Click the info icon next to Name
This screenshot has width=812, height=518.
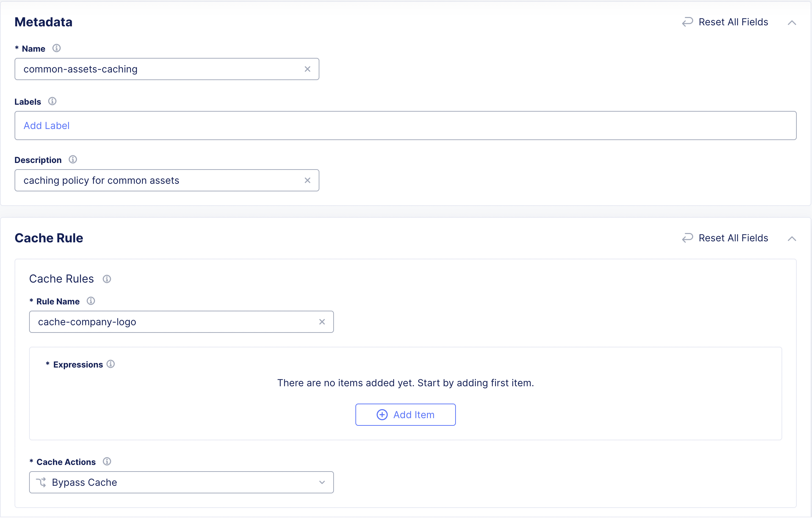56,48
